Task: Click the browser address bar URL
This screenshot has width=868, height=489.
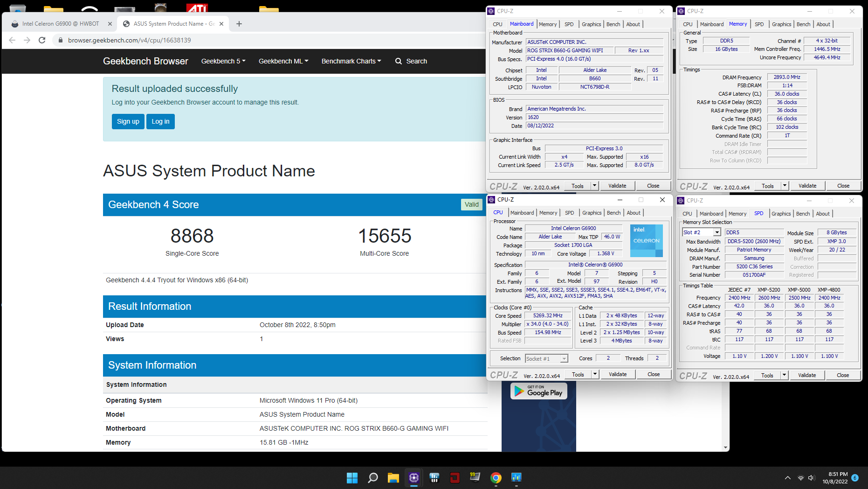Action: [x=130, y=40]
